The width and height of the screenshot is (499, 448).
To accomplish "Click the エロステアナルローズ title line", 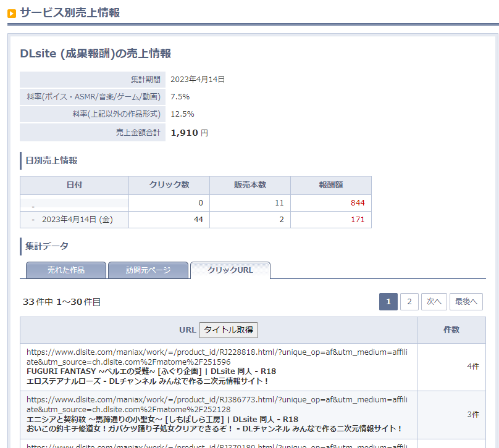I will (x=148, y=381).
